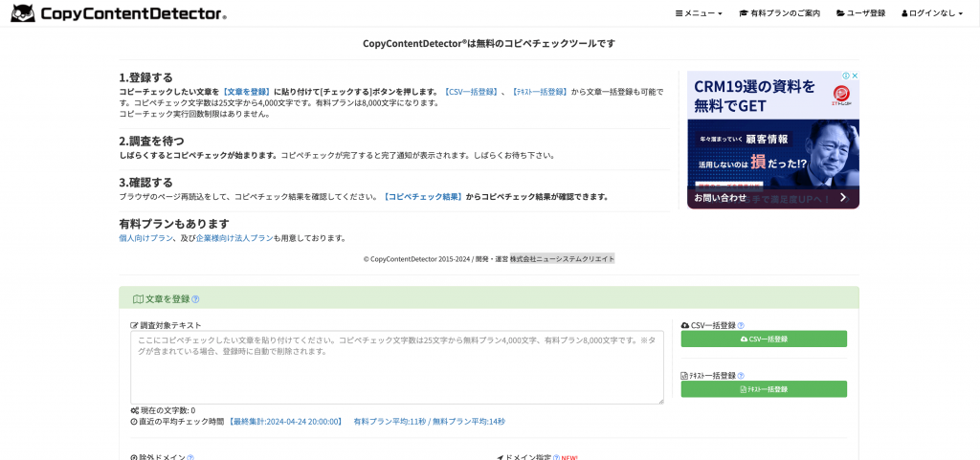Click help icon next to ドメイン指定
Image resolution: width=980 pixels, height=460 pixels.
point(556,458)
